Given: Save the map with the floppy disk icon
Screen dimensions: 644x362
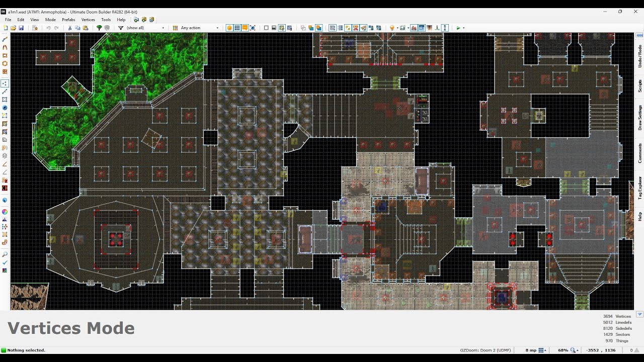Looking at the screenshot, I should click(x=21, y=28).
